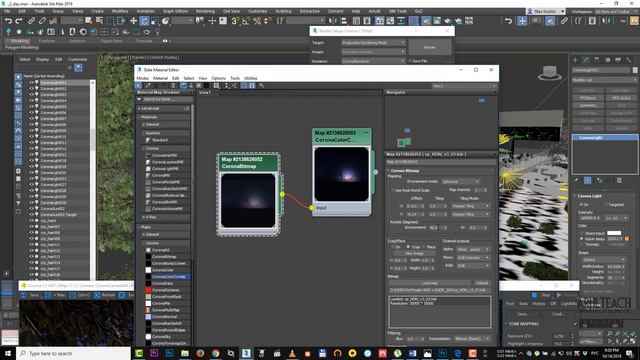Open the Renderer dropdown in Render Setup

[x=373, y=61]
